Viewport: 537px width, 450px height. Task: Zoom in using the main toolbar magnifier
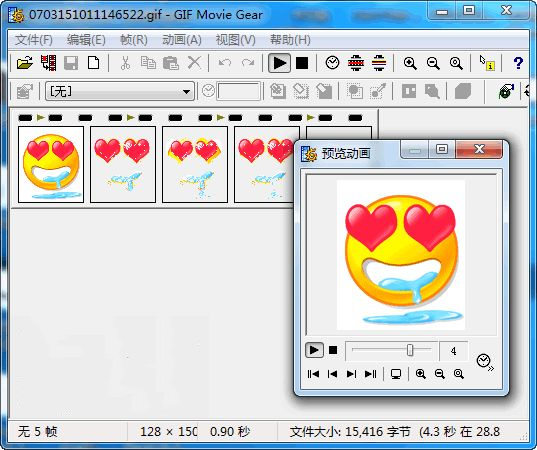(x=410, y=63)
